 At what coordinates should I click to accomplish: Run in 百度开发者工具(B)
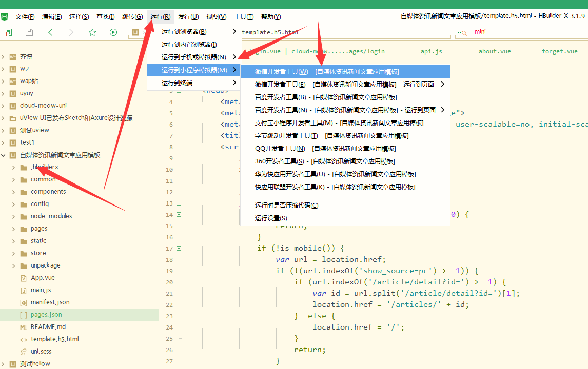click(345, 97)
